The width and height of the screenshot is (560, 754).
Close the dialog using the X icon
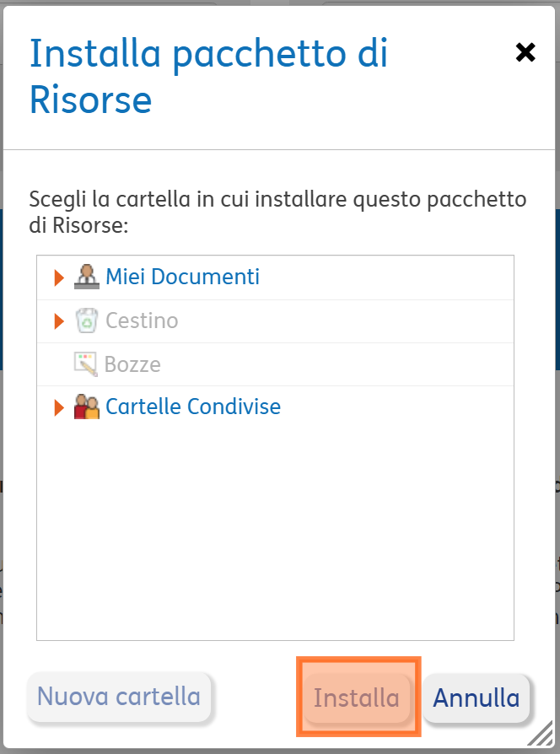point(525,51)
